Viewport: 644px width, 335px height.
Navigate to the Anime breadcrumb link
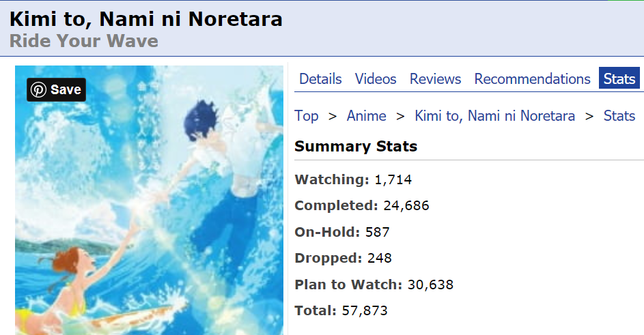366,116
